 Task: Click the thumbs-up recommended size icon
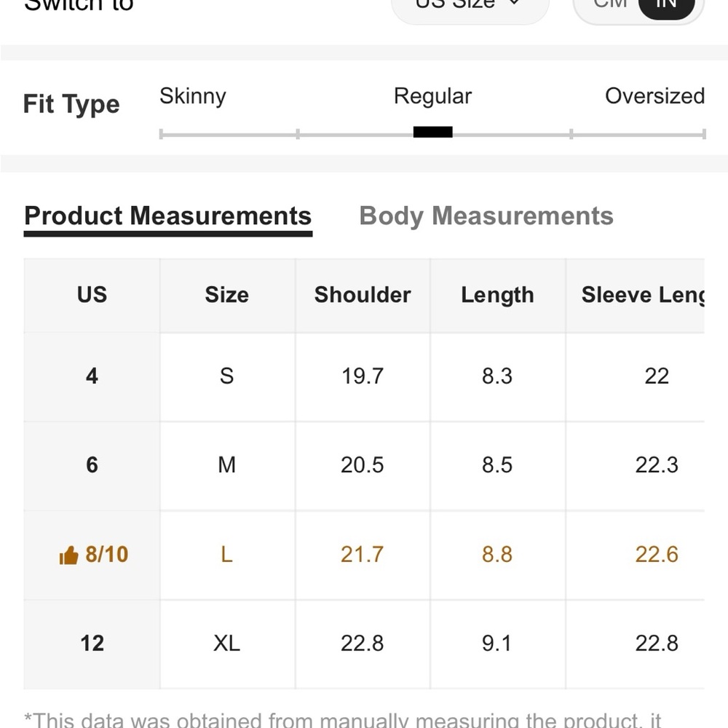[x=68, y=555]
